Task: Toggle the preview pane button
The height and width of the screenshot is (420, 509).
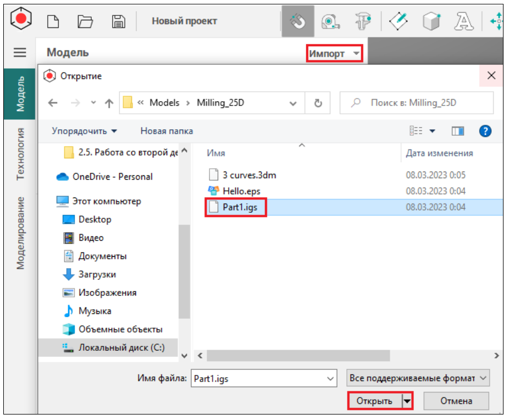Action: click(x=457, y=131)
